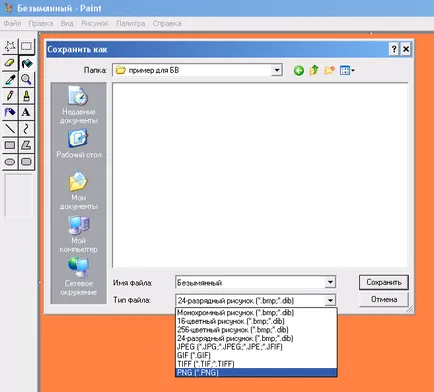This screenshot has width=434, height=392.
Task: Open My Computer in places bar
Action: click(x=79, y=234)
